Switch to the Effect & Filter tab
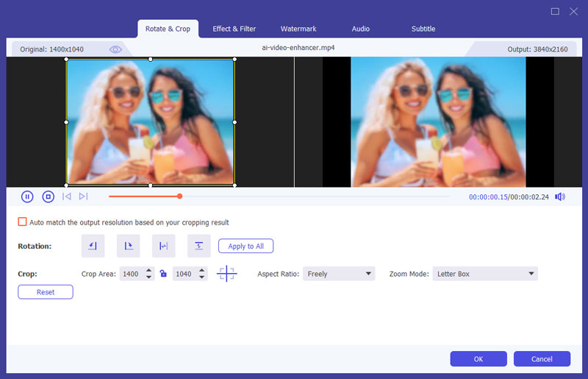 tap(234, 29)
